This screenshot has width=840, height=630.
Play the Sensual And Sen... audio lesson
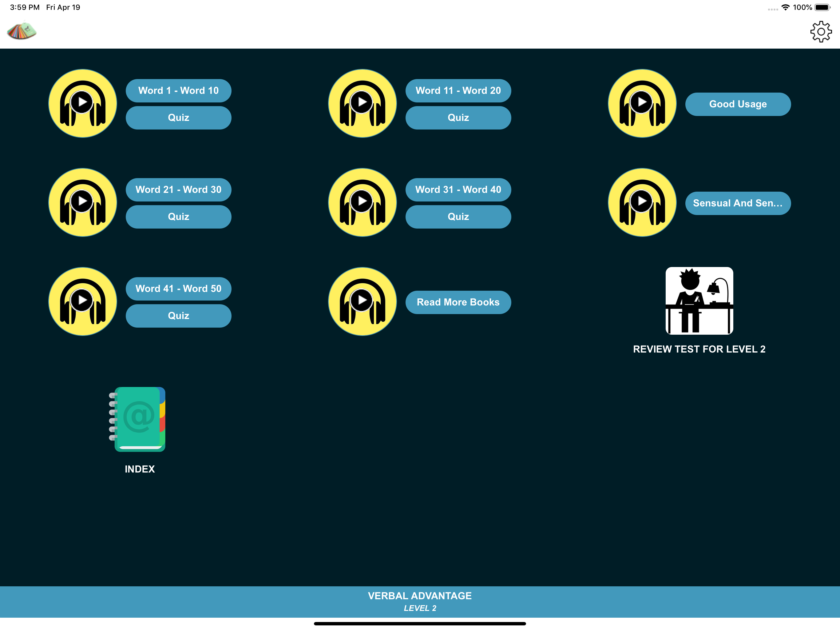pos(642,202)
